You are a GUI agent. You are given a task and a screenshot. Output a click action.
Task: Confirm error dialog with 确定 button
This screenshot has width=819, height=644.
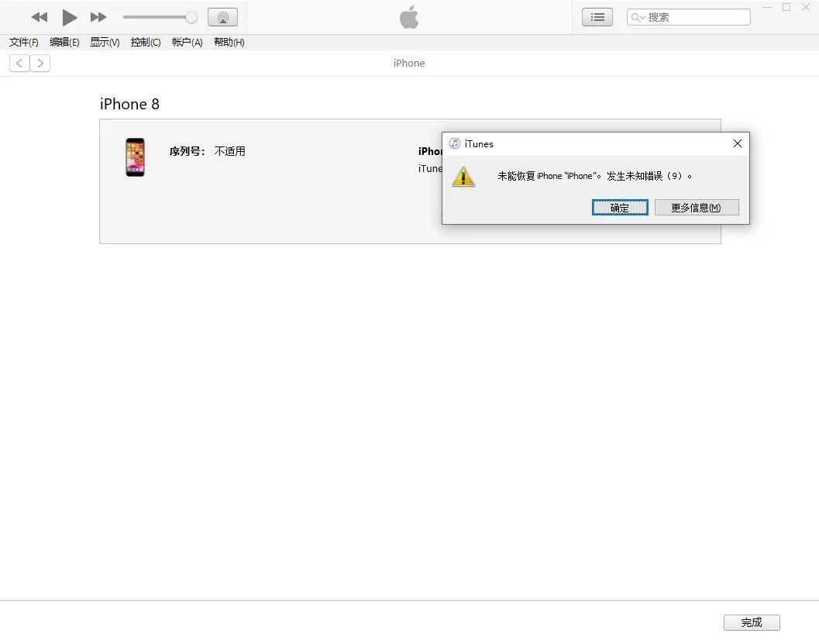coord(620,208)
